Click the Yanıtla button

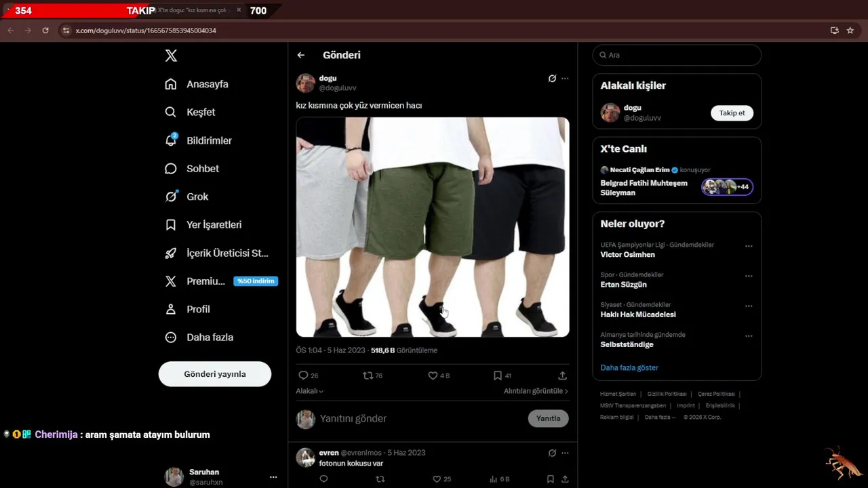(548, 418)
